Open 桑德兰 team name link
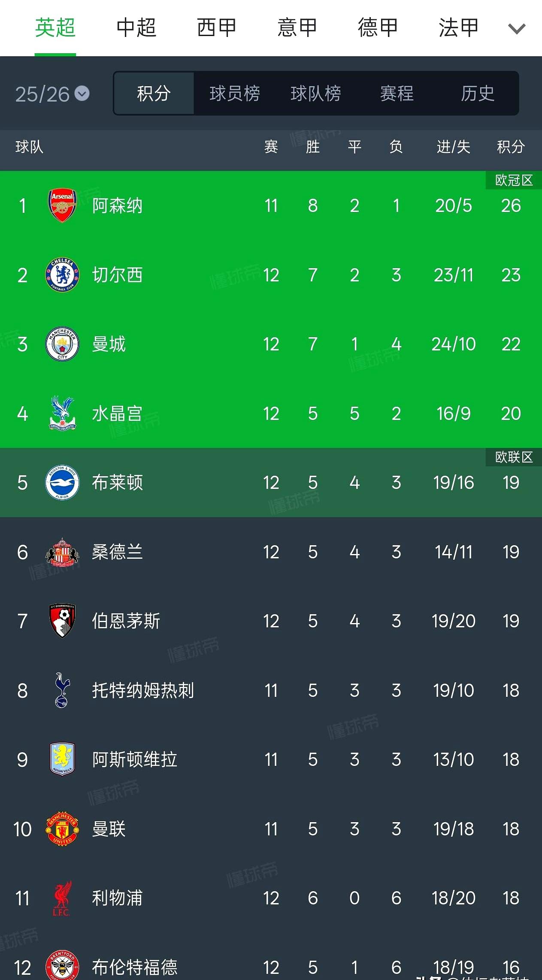Screen dimensions: 542x980 [x=117, y=552]
